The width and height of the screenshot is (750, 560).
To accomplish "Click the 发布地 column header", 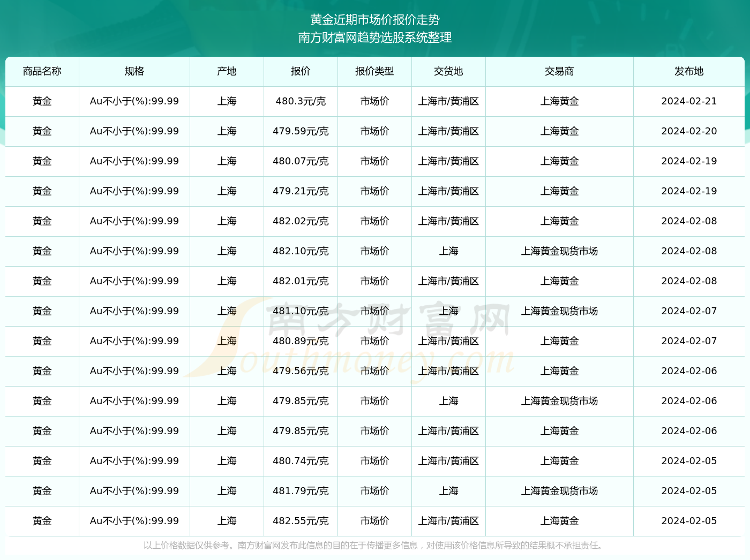I will click(x=689, y=71).
